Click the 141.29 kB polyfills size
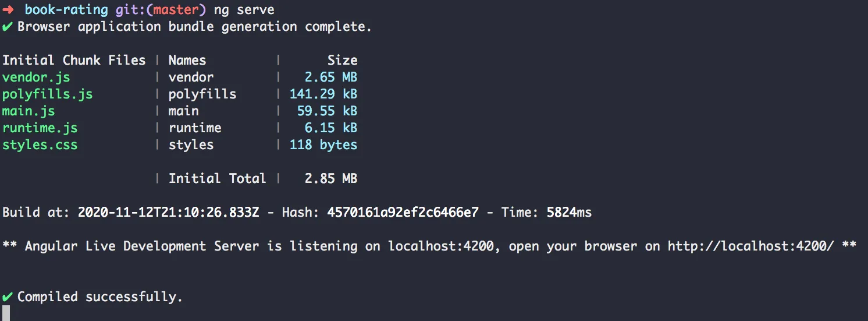 (323, 94)
